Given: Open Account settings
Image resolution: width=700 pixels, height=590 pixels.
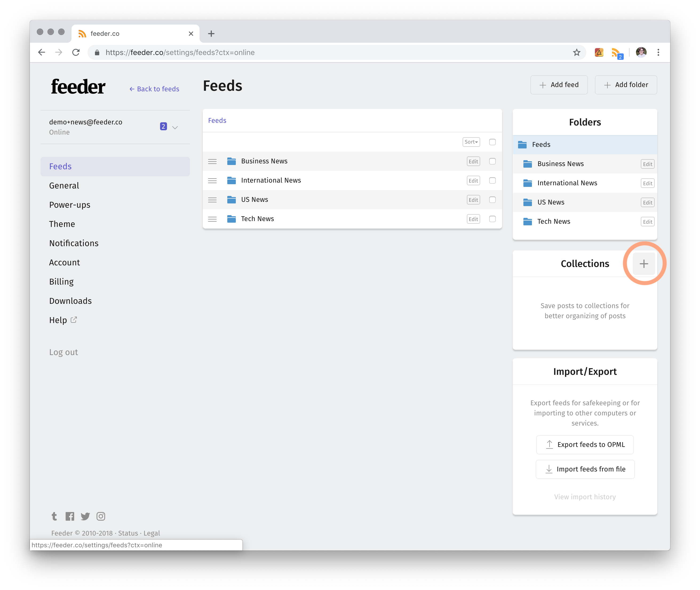Looking at the screenshot, I should (x=65, y=262).
